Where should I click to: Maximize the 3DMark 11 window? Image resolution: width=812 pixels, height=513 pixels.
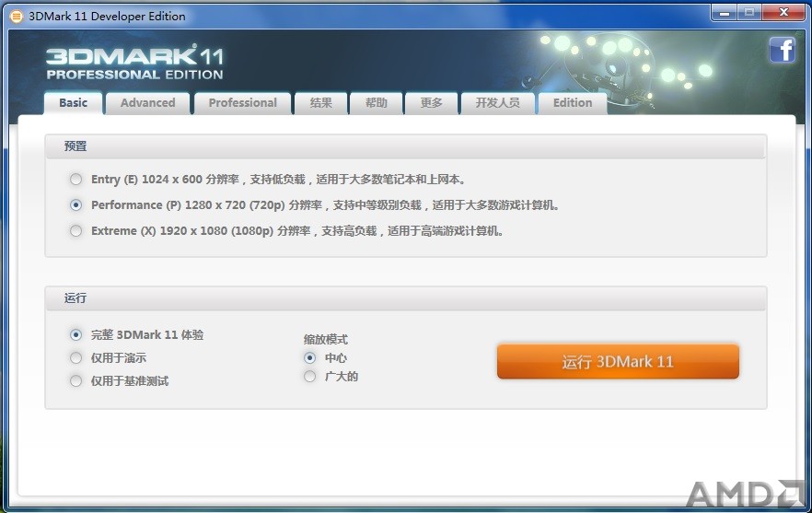coord(748,13)
